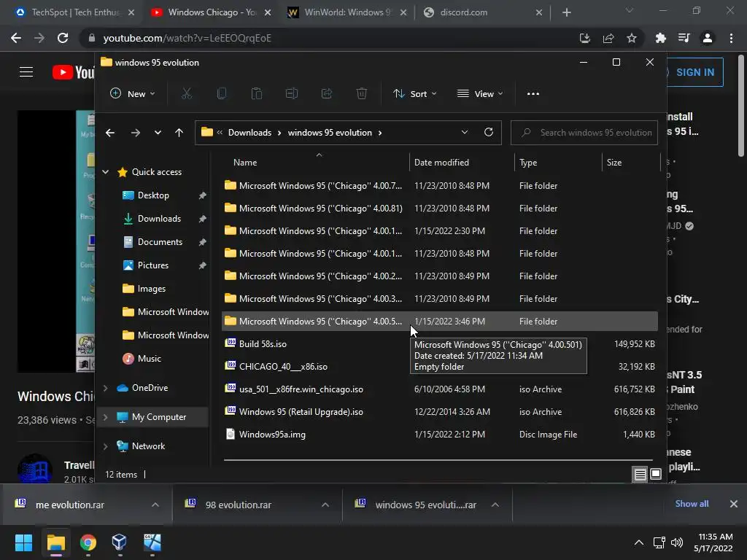Open a new Chrome tab
This screenshot has height=560, width=747.
(x=566, y=12)
